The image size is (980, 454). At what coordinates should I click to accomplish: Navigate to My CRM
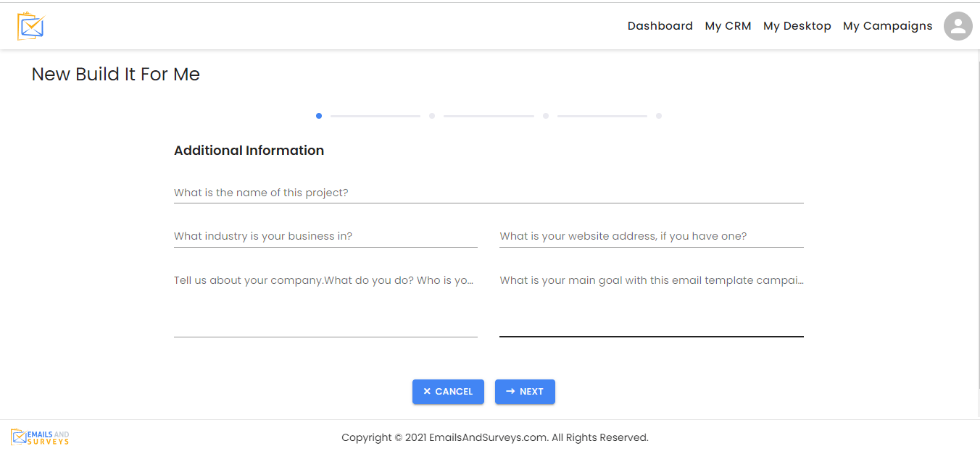pos(728,25)
